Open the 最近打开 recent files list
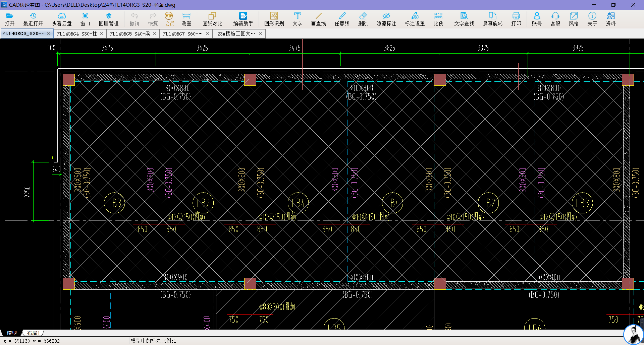644x345 pixels. tap(33, 19)
